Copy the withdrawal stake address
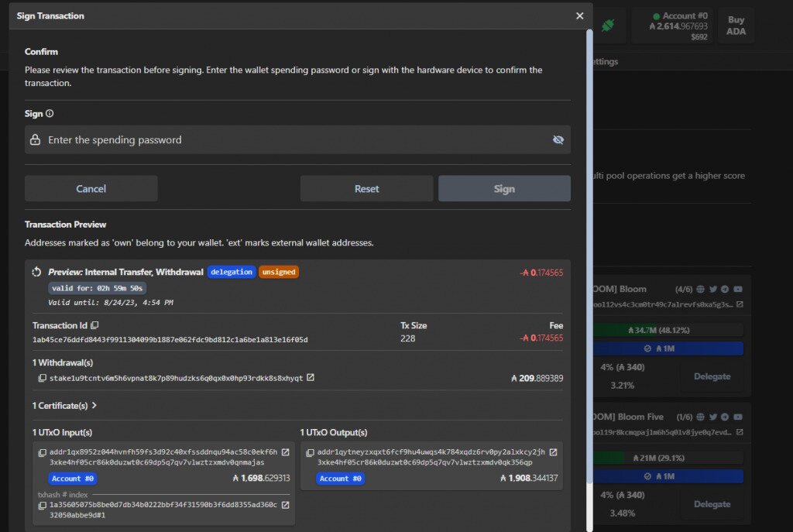Screen dimensions: 793x532 point(43,378)
